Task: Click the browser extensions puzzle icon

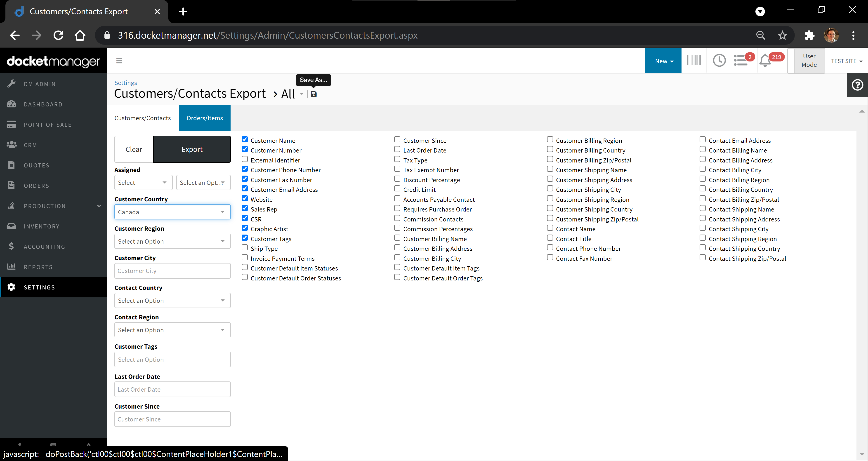Action: click(x=809, y=35)
